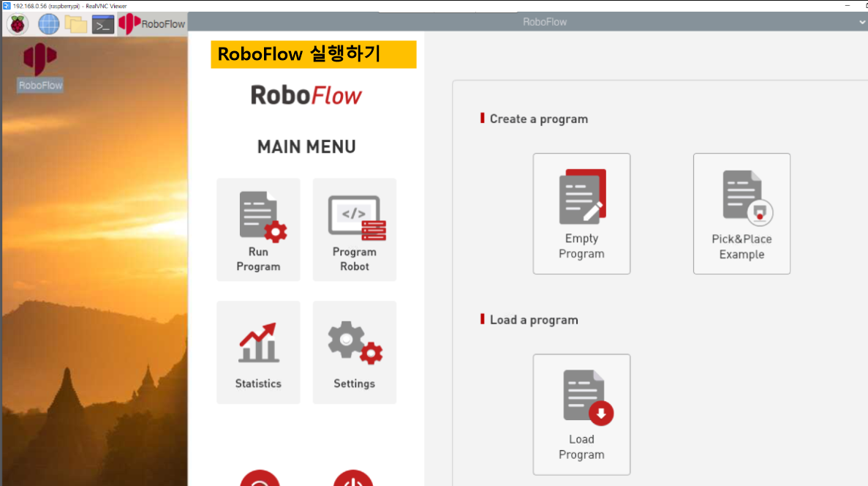Create an Empty Program
The image size is (868, 486).
click(x=581, y=213)
